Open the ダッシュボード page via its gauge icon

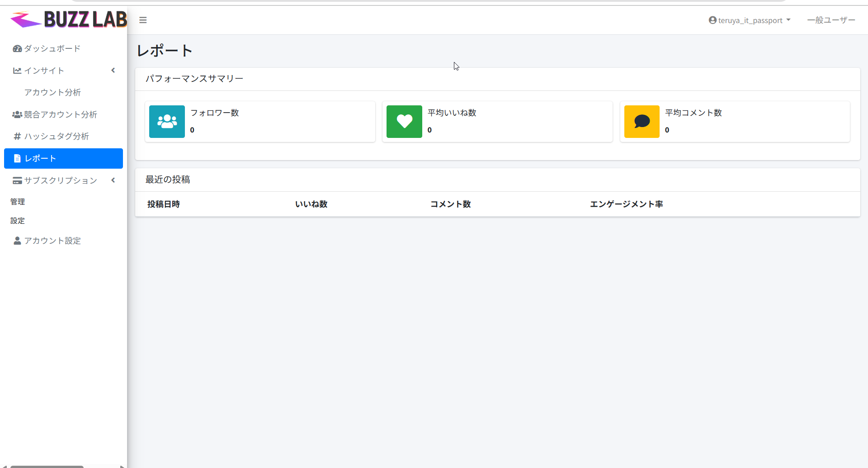[x=17, y=48]
